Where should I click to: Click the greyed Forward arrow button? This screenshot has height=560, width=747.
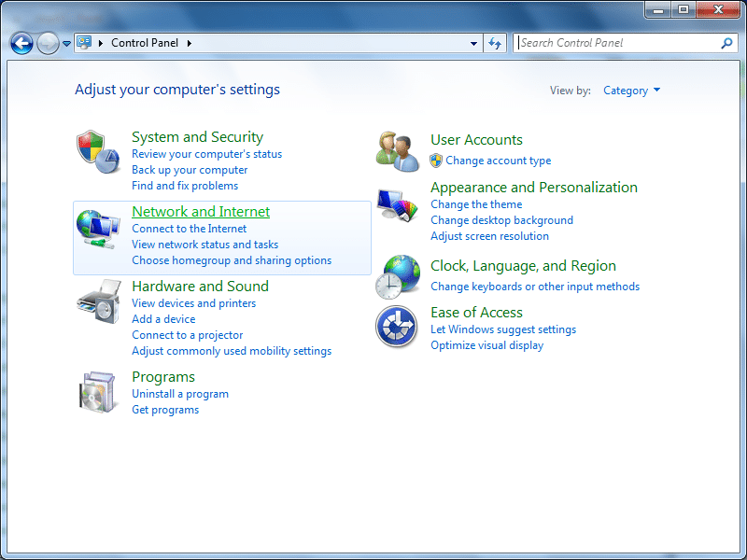click(48, 43)
